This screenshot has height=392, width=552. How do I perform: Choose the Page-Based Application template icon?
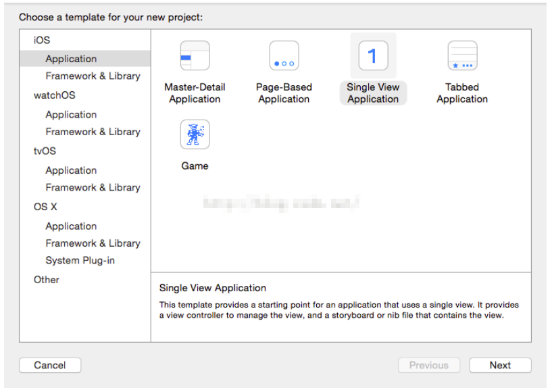284,56
